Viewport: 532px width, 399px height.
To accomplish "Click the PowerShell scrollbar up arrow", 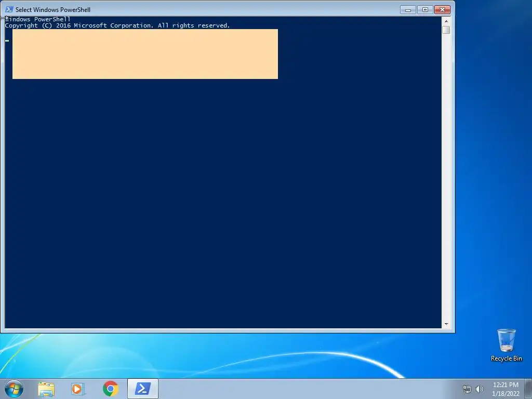I will 446,21.
